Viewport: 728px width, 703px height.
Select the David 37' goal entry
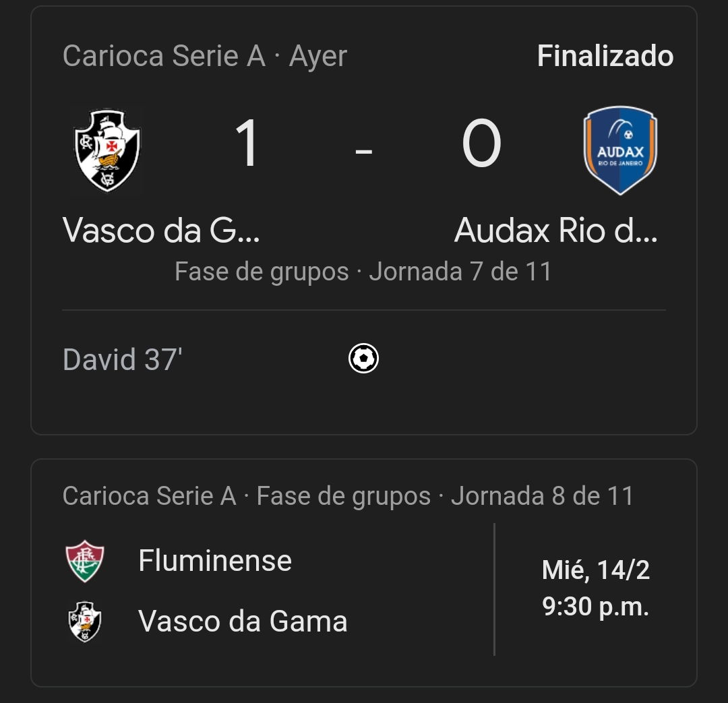pyautogui.click(x=123, y=359)
